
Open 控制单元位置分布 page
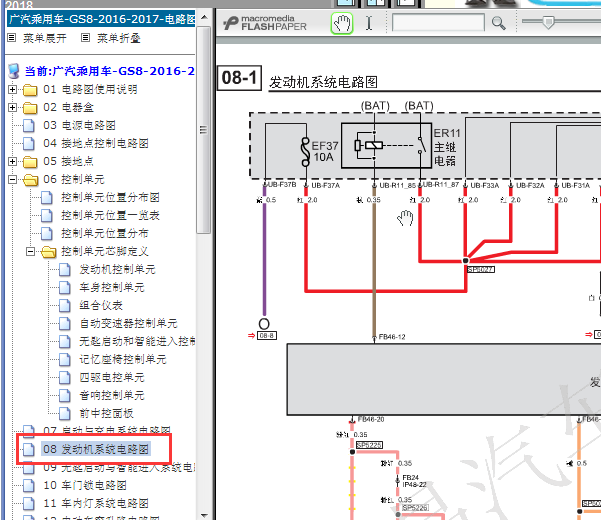point(105,233)
